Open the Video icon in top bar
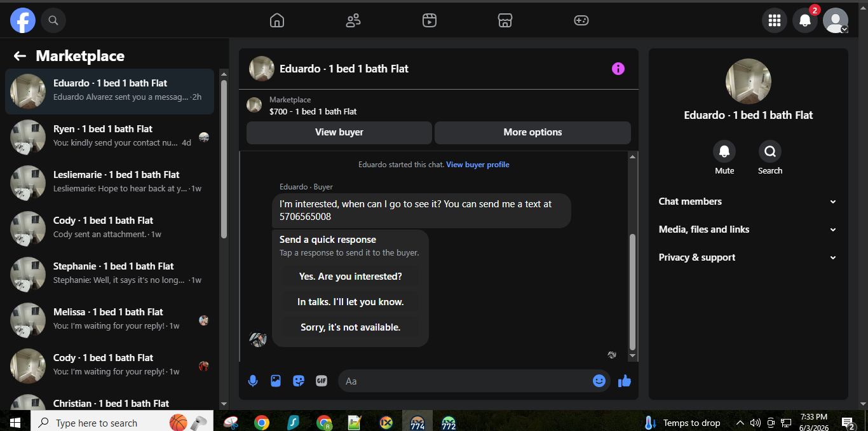The image size is (868, 431). (x=430, y=20)
